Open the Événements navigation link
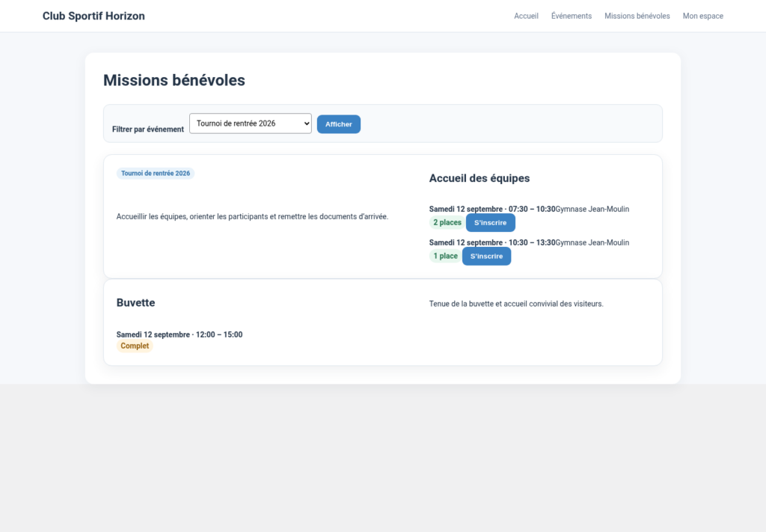Viewport: 766px width, 532px height. pyautogui.click(x=571, y=16)
